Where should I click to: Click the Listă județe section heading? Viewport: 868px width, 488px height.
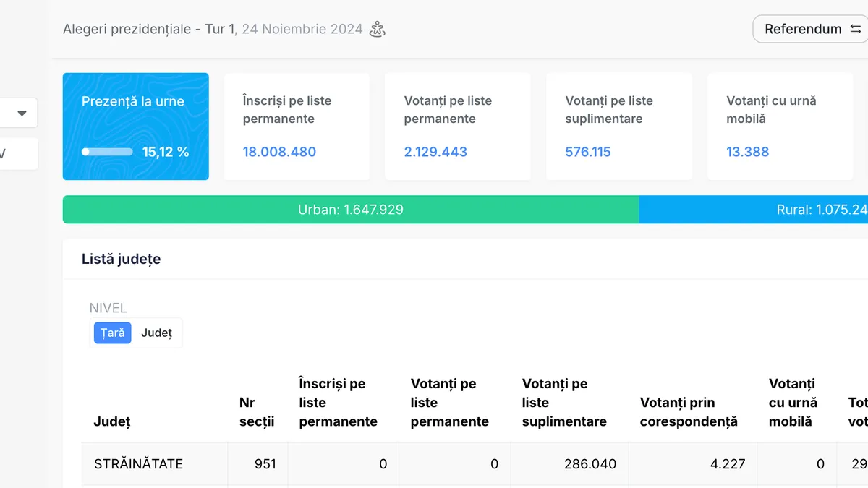(x=122, y=259)
